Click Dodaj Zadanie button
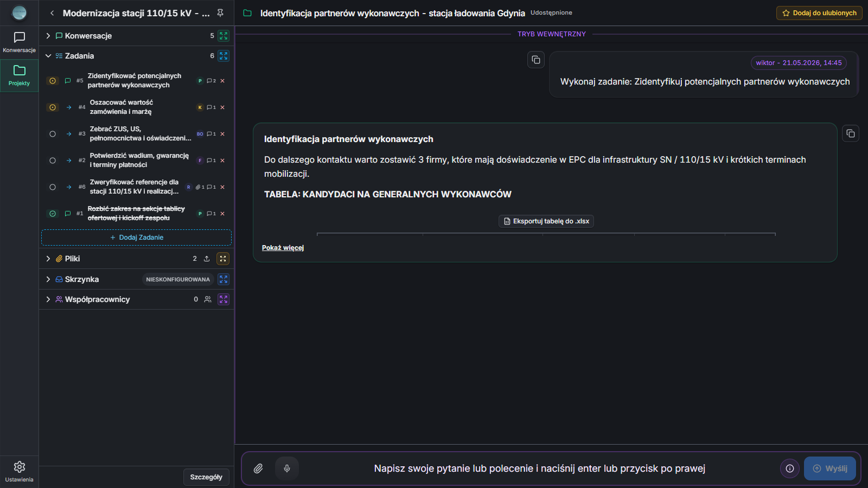Image resolution: width=868 pixels, height=488 pixels. tap(136, 237)
